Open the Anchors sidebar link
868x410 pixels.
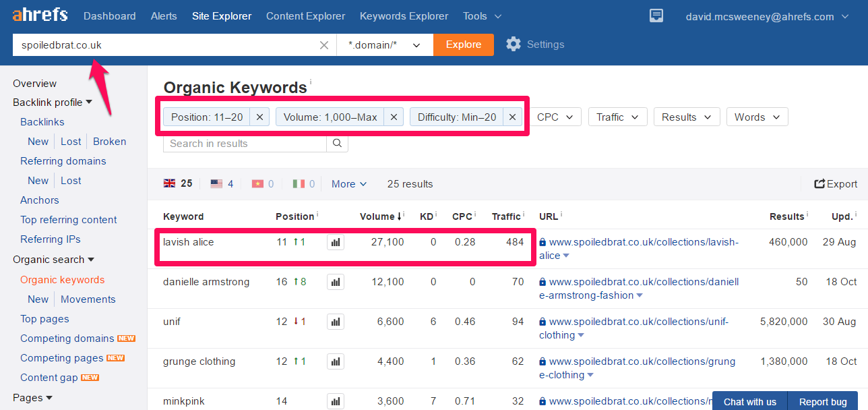point(40,200)
